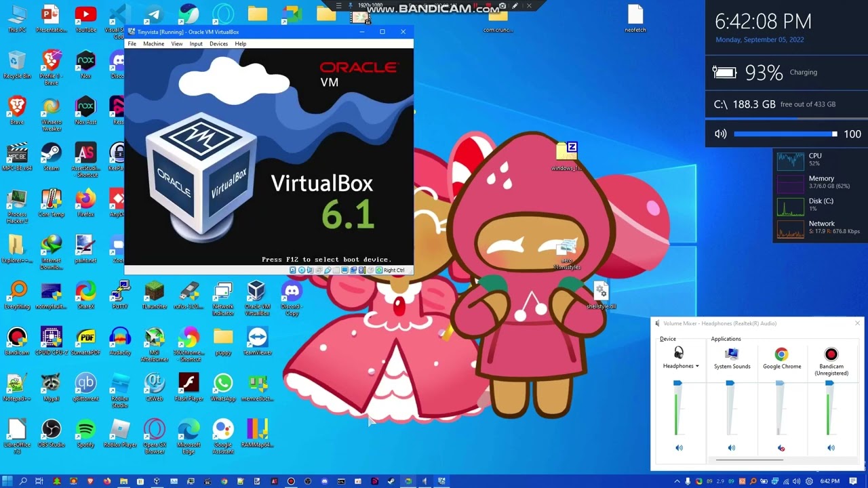
Task: Open the Input menu in VirtualBox
Action: tap(196, 43)
